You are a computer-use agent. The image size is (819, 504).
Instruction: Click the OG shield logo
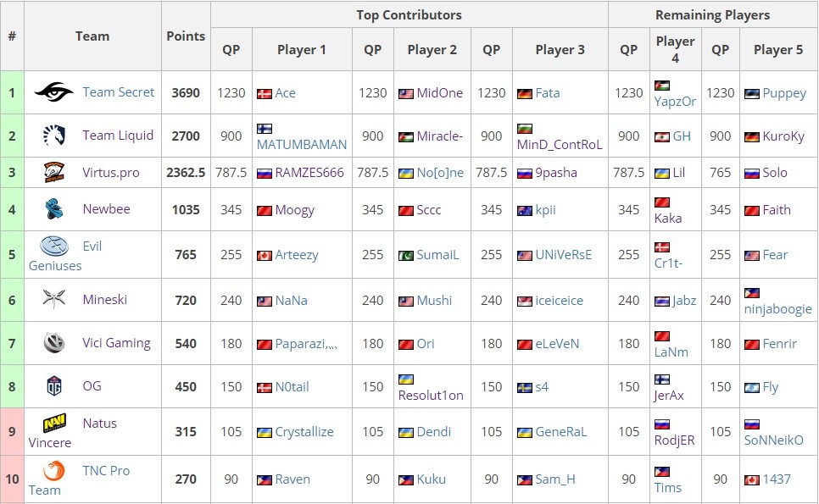54,386
